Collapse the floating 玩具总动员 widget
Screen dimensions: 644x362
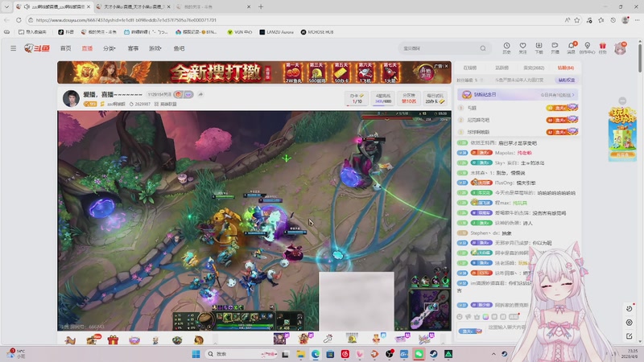click(622, 101)
